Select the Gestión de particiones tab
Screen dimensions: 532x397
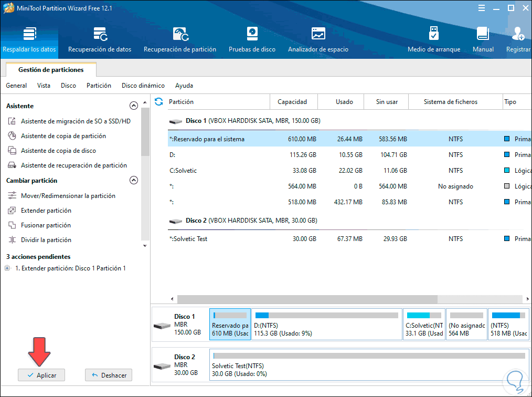[51, 69]
